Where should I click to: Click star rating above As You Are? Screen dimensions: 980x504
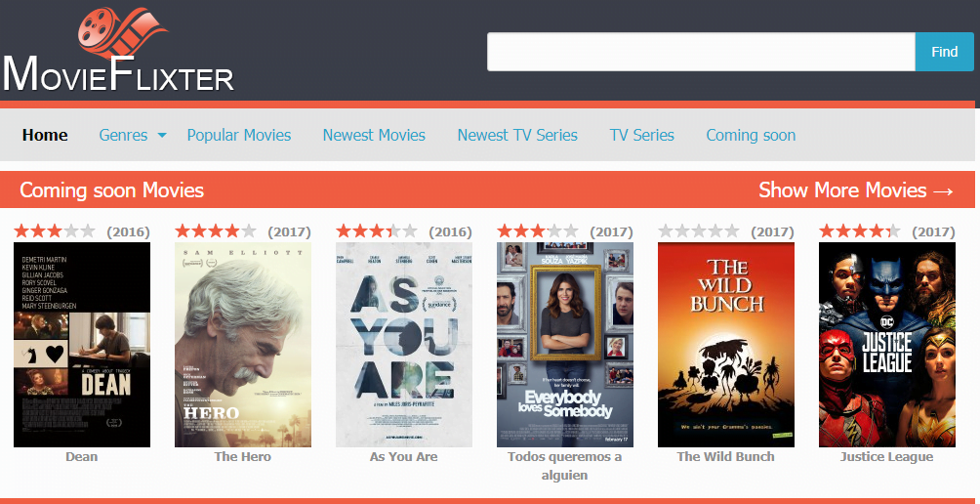point(376,231)
